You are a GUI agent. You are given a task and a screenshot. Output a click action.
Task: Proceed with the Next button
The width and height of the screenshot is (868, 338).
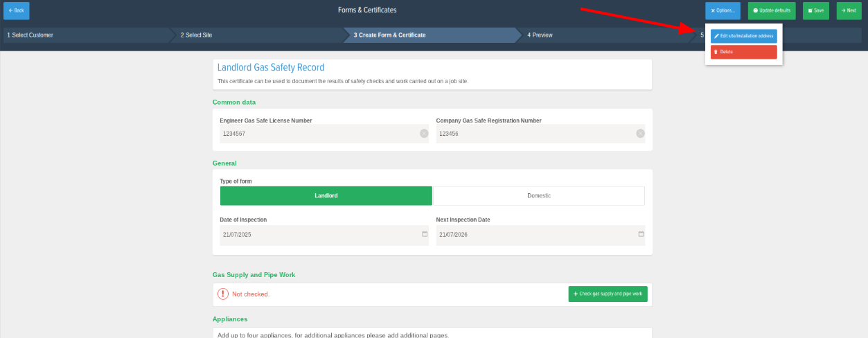point(849,10)
